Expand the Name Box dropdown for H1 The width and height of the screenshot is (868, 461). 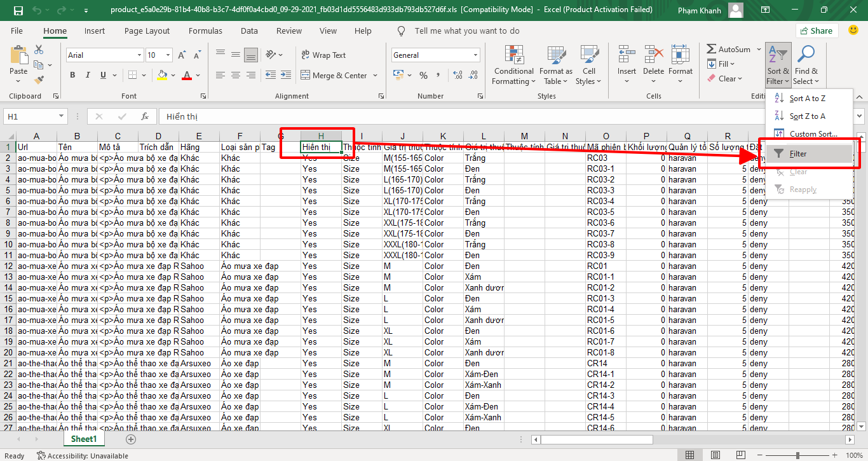tap(61, 116)
